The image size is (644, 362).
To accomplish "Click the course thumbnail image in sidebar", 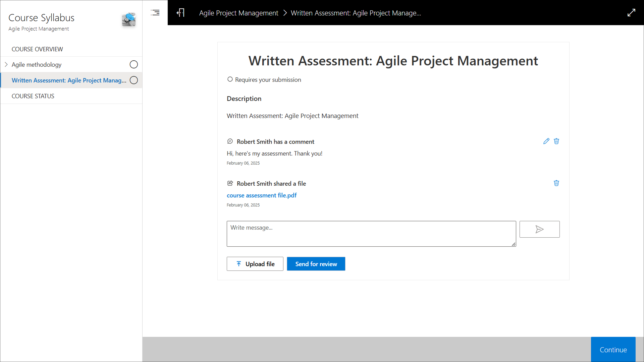I will tap(128, 19).
